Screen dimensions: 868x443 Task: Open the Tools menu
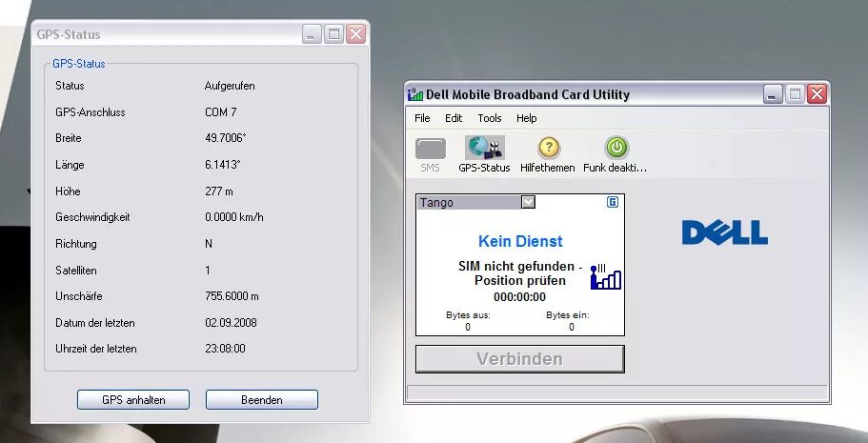click(x=490, y=118)
